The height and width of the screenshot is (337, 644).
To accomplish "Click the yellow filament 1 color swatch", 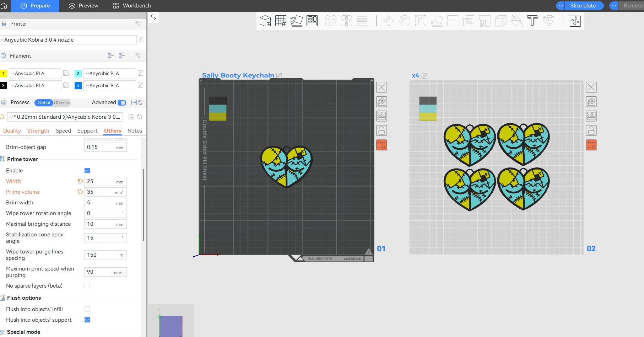I will (x=4, y=74).
